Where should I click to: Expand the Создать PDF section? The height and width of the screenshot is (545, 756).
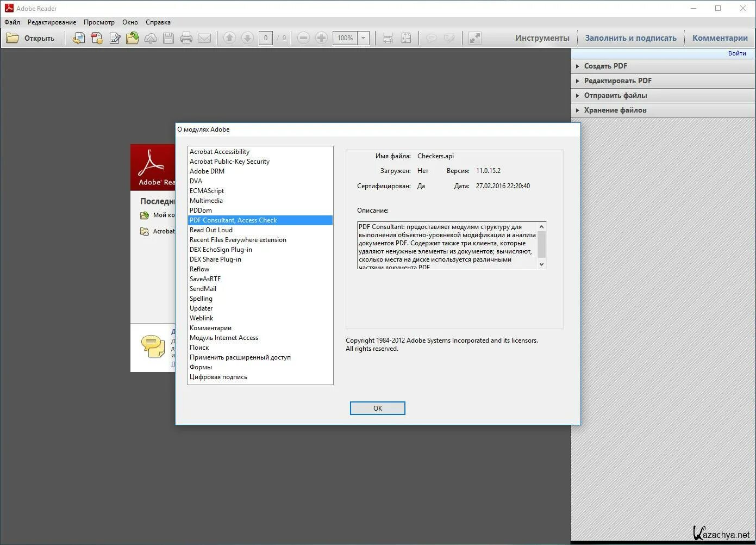[663, 66]
